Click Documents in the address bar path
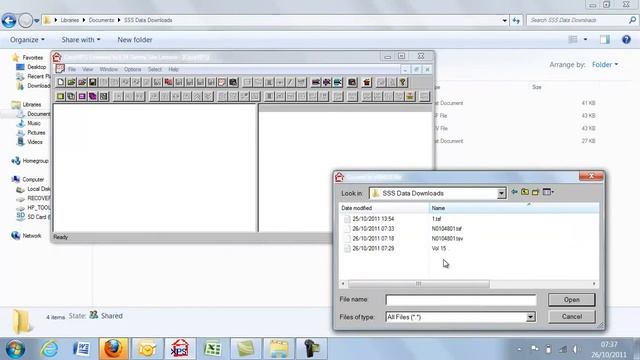Screen dimensions: 640x360 pos(101,20)
